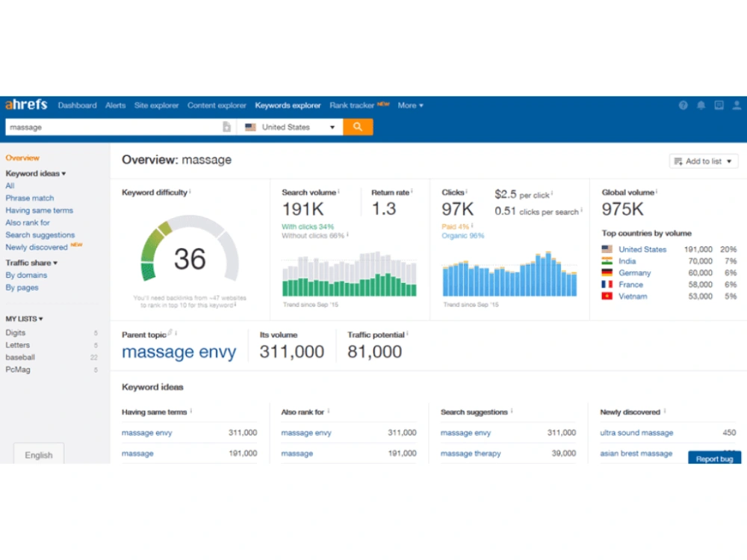The image size is (747, 560).
Task: Open the massage envy parent topic link
Action: click(179, 352)
